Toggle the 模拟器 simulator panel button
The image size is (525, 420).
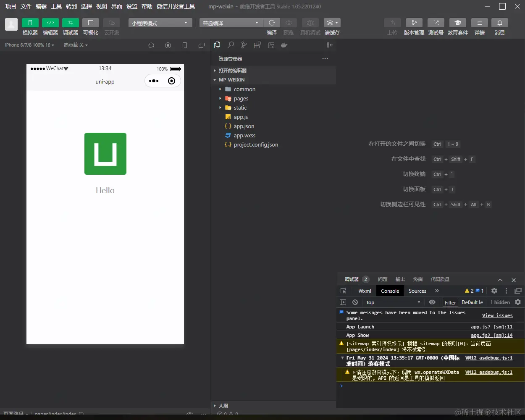pyautogui.click(x=30, y=23)
